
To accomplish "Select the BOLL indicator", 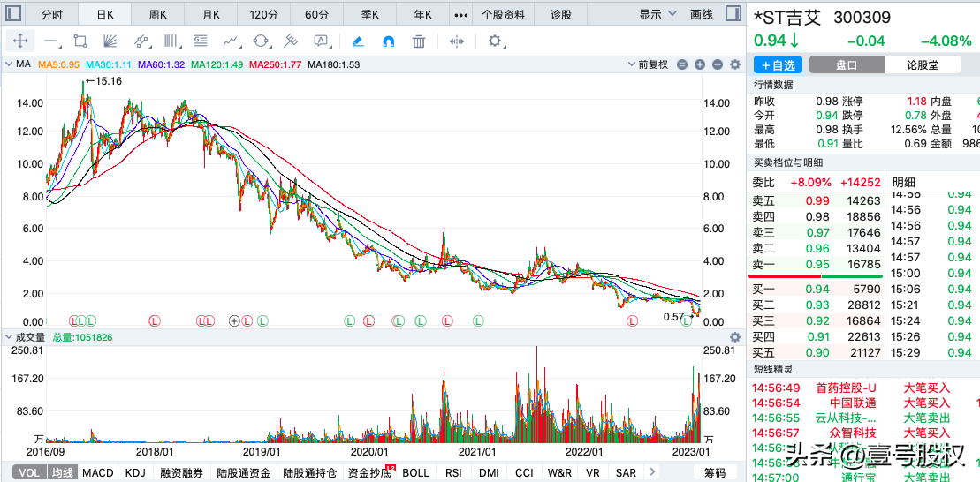I will pos(415,472).
